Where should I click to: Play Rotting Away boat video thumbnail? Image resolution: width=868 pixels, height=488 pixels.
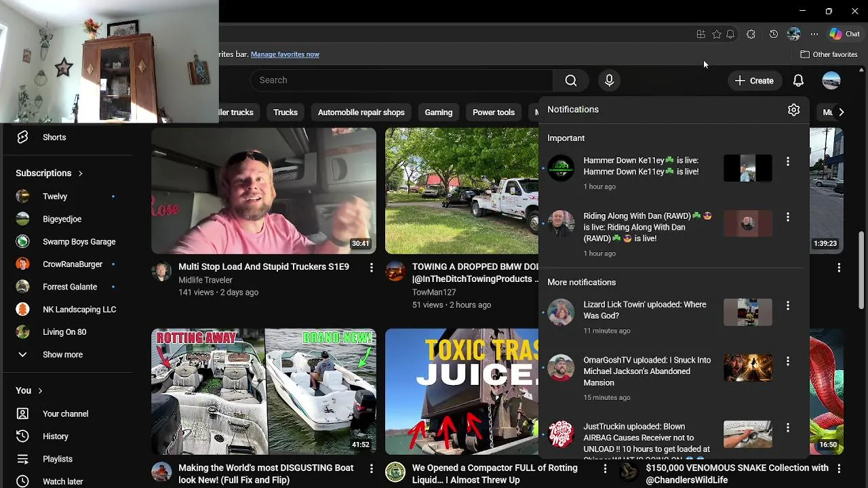pyautogui.click(x=264, y=392)
